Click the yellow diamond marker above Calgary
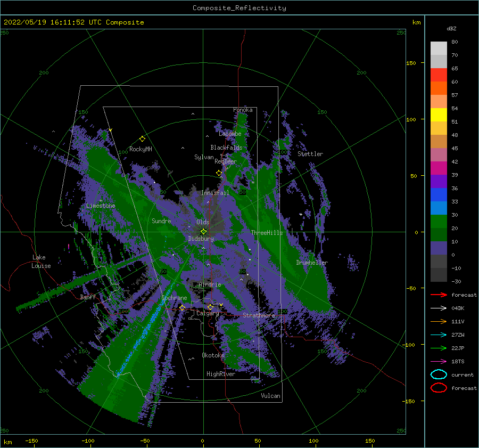 coord(210,307)
